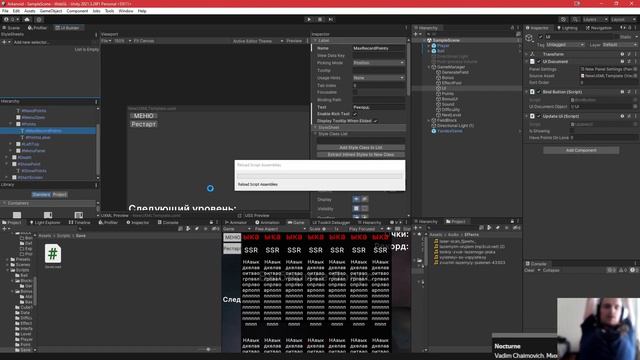The height and width of the screenshot is (360, 640).
Task: Switch to the Game tab
Action: 296,222
